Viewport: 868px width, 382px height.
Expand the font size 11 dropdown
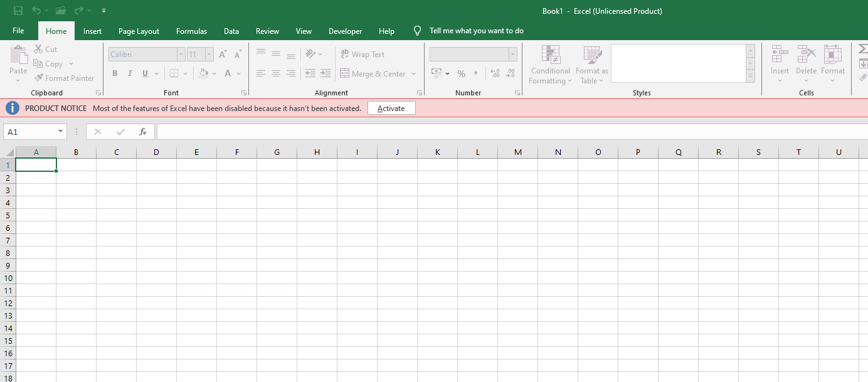click(x=209, y=55)
